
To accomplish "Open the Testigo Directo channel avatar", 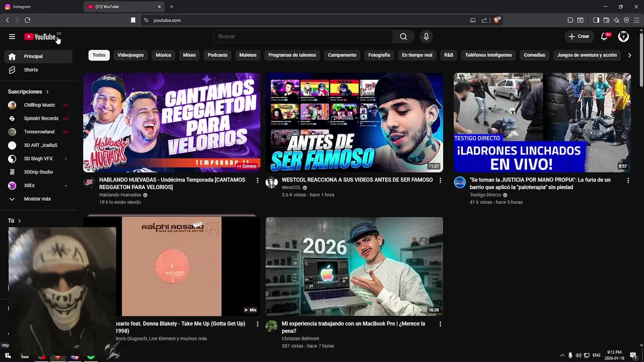I will (x=460, y=182).
